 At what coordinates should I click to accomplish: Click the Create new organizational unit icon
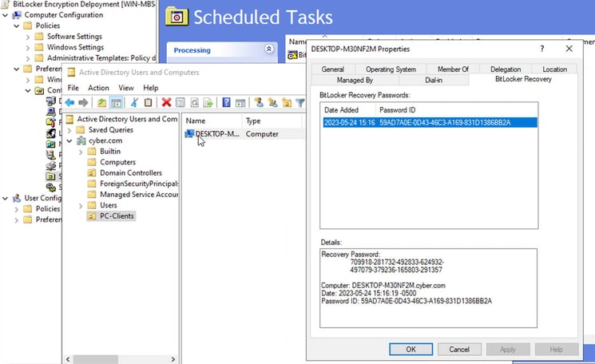[x=287, y=102]
